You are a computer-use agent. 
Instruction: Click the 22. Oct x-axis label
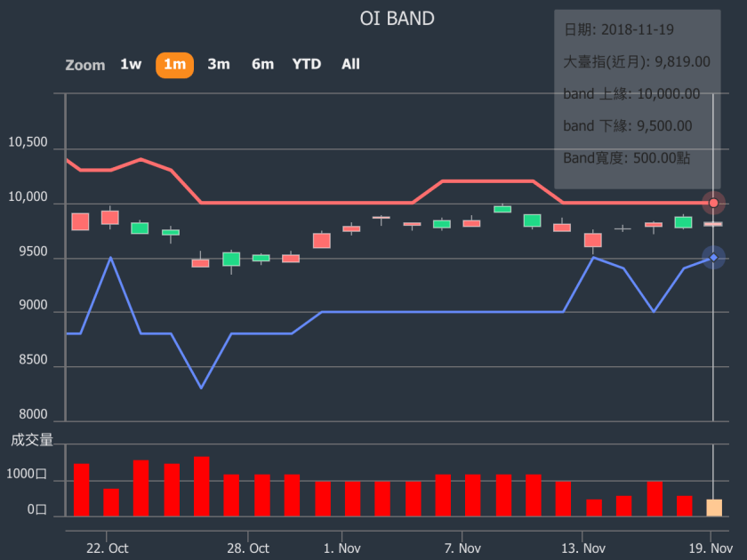(x=108, y=548)
